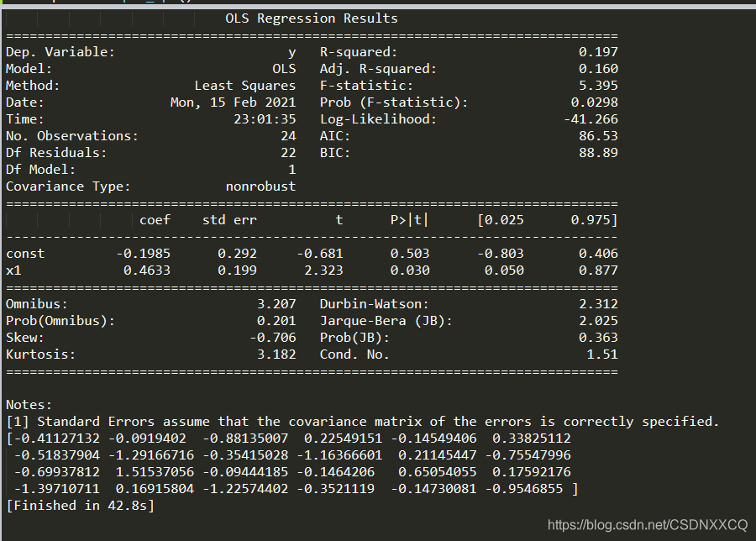Click the '[1] Standard Errors assume' note line
The image size is (756, 541).
(362, 422)
